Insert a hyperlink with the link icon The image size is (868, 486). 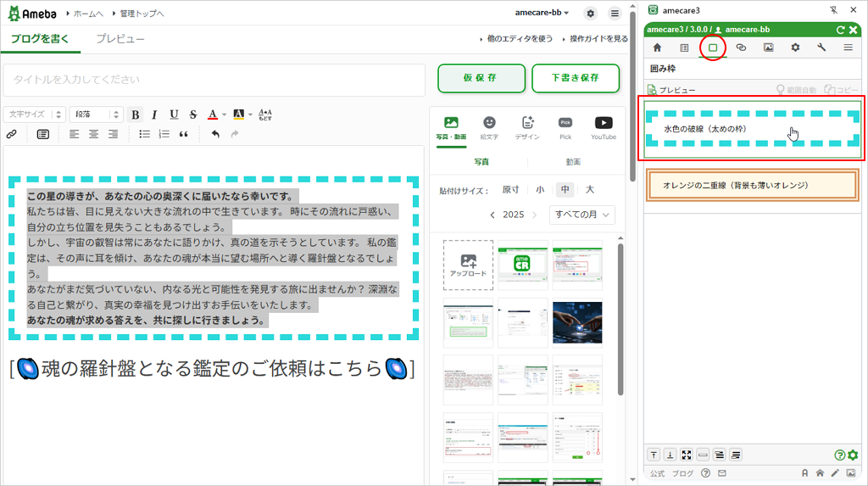12,134
